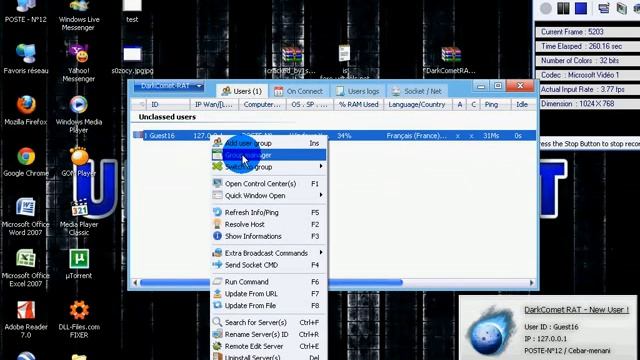
Task: Select Refresh Info/Ping menu entry
Action: 269,212
